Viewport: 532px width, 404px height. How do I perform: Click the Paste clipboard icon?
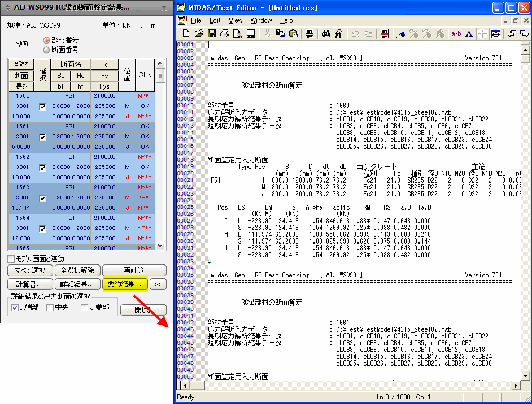pos(293,33)
